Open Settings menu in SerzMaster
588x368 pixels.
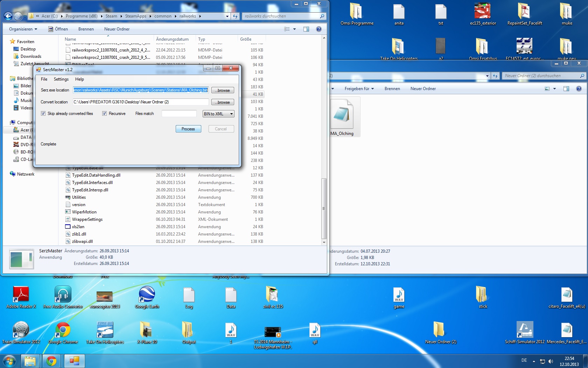tap(61, 79)
